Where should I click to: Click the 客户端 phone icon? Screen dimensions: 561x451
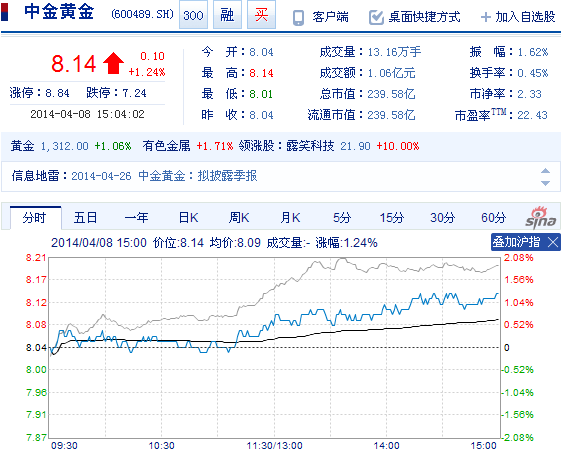click(298, 17)
